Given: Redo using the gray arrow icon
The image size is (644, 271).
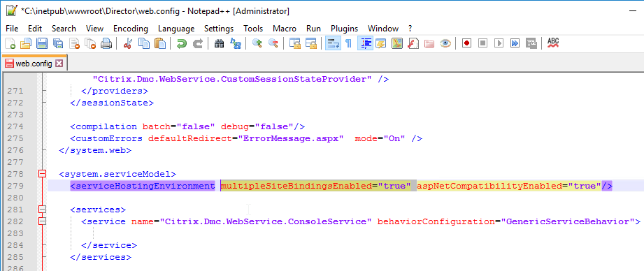Looking at the screenshot, I should tap(198, 43).
